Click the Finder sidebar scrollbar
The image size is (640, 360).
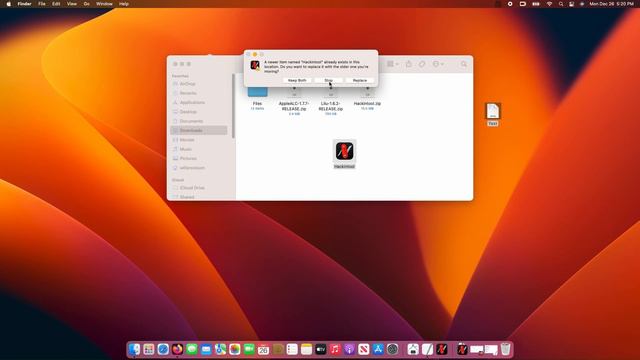(x=233, y=106)
